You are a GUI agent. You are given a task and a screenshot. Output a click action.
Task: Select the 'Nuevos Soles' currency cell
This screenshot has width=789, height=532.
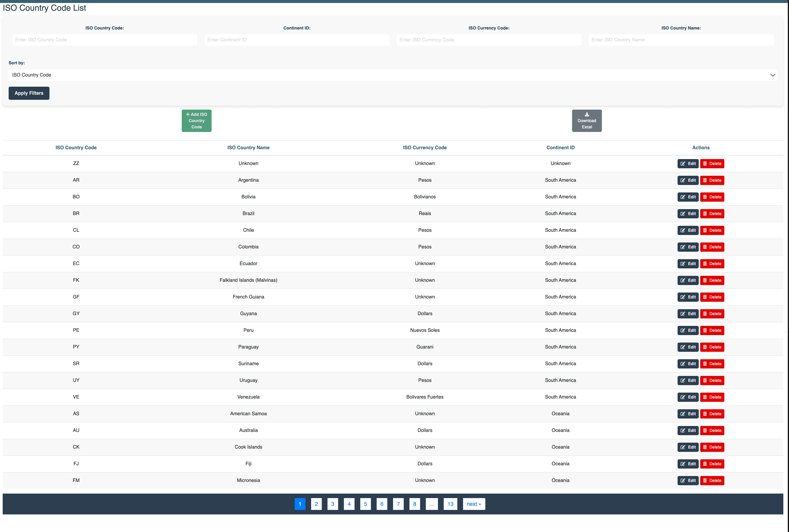(x=425, y=330)
